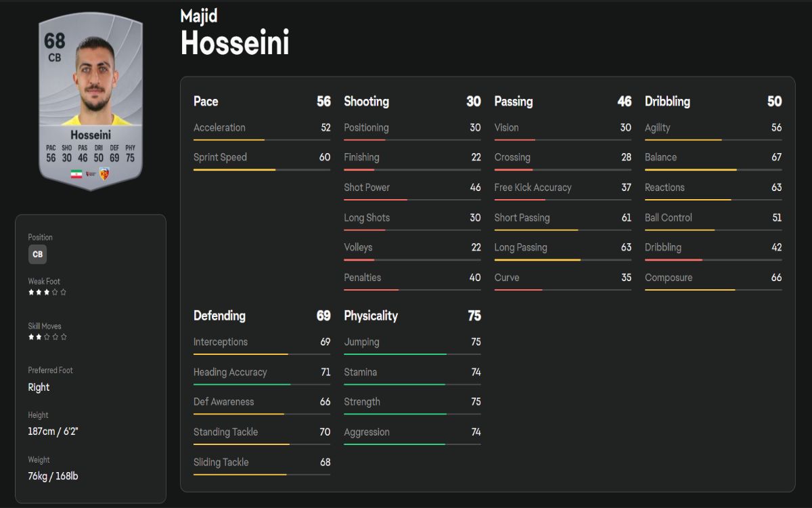
Task: Click the Sprint Speed stat bar
Action: (x=262, y=170)
